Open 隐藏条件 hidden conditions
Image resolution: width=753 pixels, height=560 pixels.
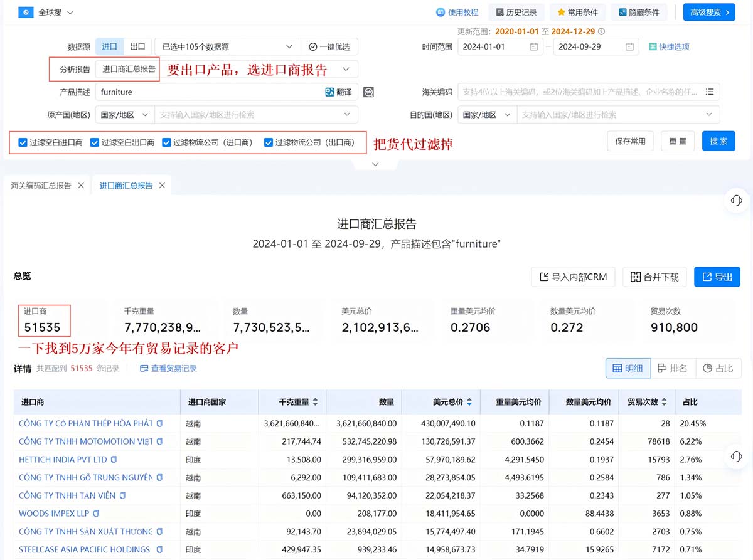(639, 12)
